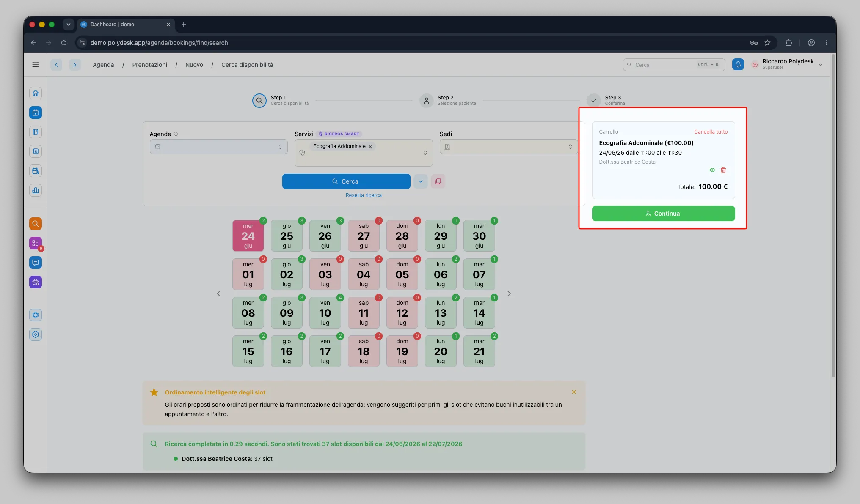Focus the Cerca search field in header
Viewport: 860px width, 504px height.
(674, 65)
